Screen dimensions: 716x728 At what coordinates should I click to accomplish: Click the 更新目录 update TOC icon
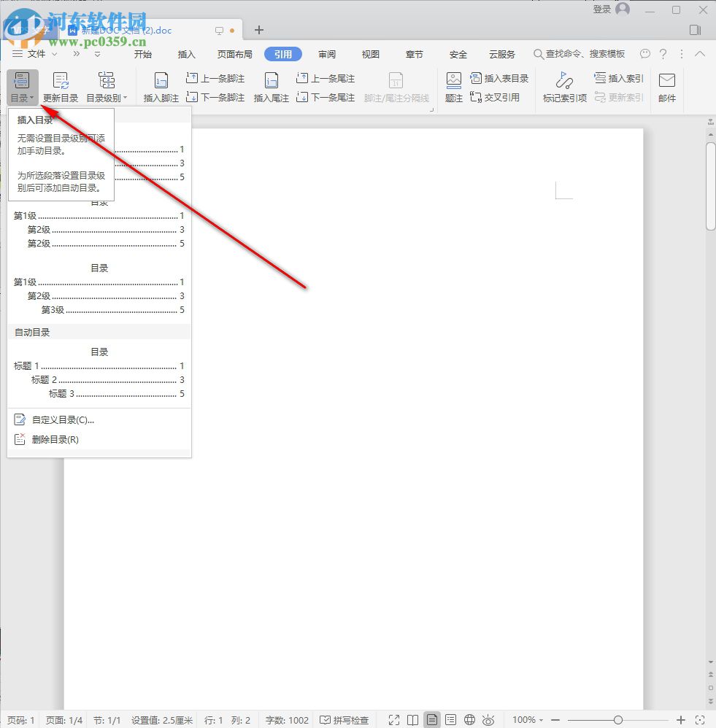[61, 87]
